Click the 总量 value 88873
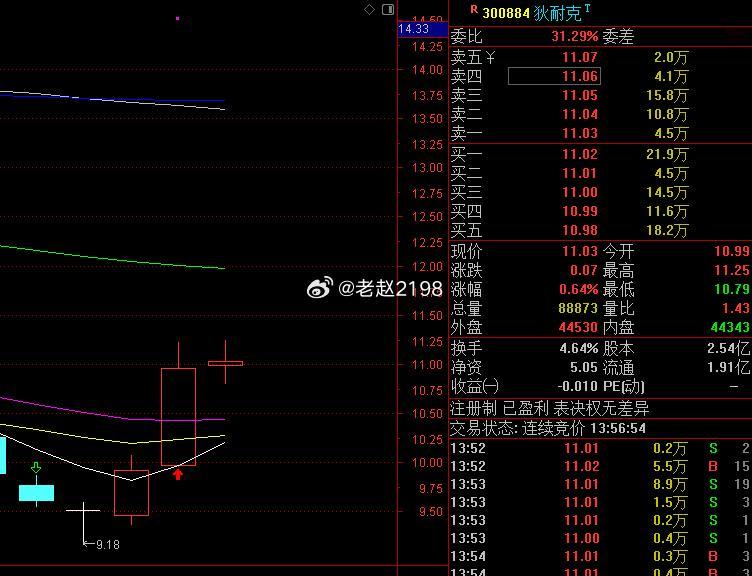This screenshot has height=576, width=752. pos(578,308)
